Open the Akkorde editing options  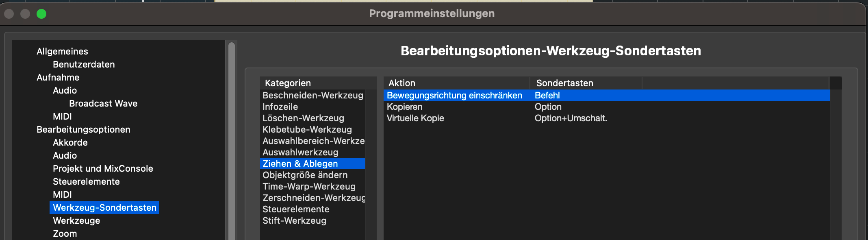70,142
